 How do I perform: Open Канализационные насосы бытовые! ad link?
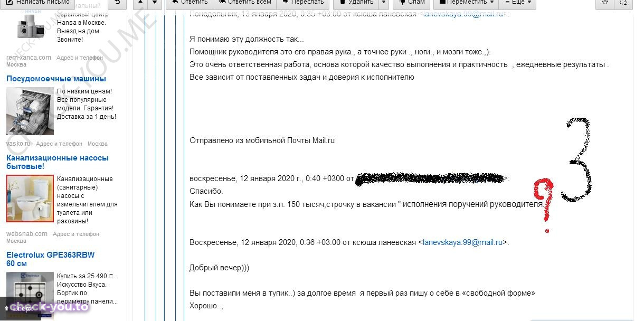(x=58, y=162)
